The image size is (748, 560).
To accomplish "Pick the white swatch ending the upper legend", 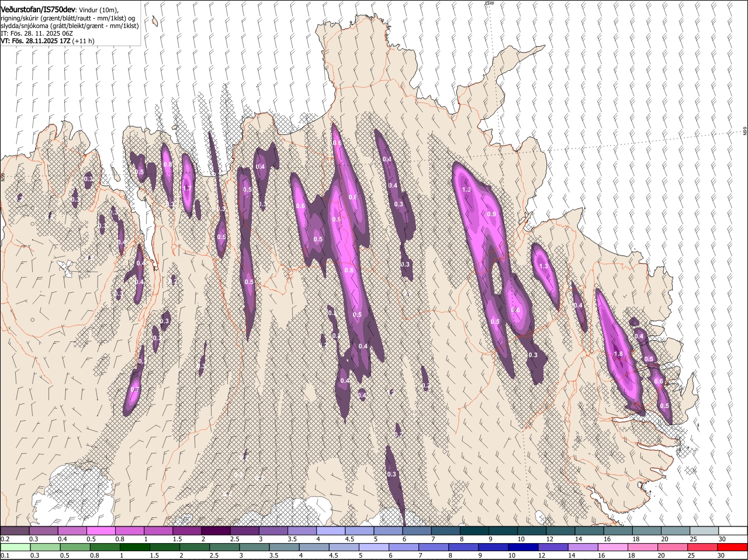I will [x=733, y=531].
